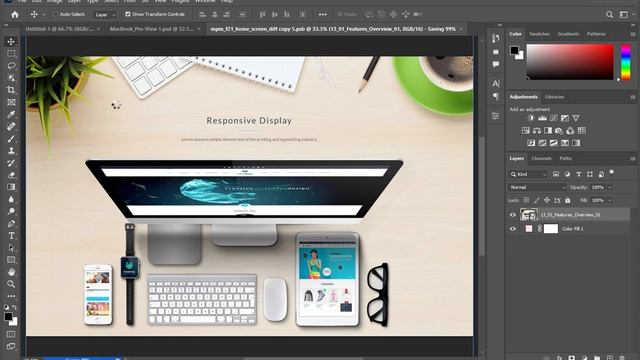
Task: Open the Comments collapsed panel icon
Action: [496, 64]
